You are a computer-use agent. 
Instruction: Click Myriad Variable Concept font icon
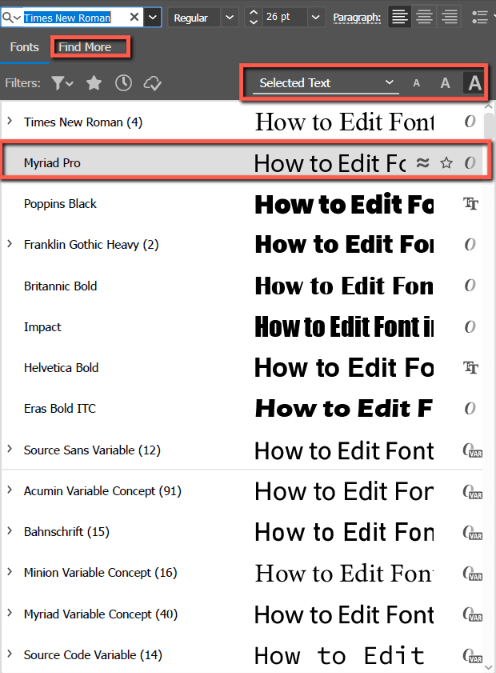pos(472,614)
